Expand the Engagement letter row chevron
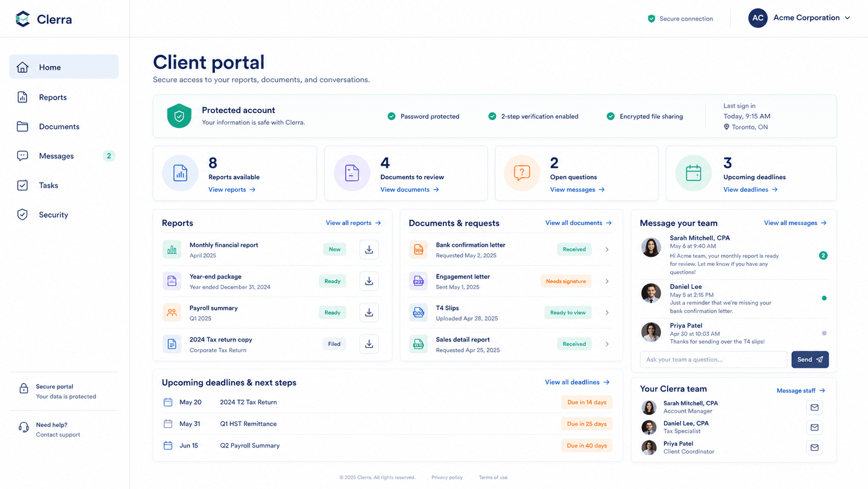 (607, 281)
